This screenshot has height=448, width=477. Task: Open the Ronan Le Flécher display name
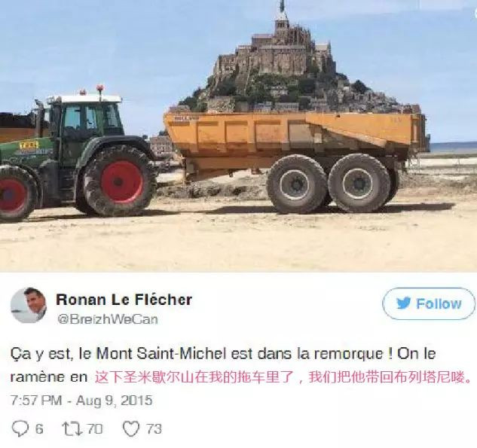124,300
